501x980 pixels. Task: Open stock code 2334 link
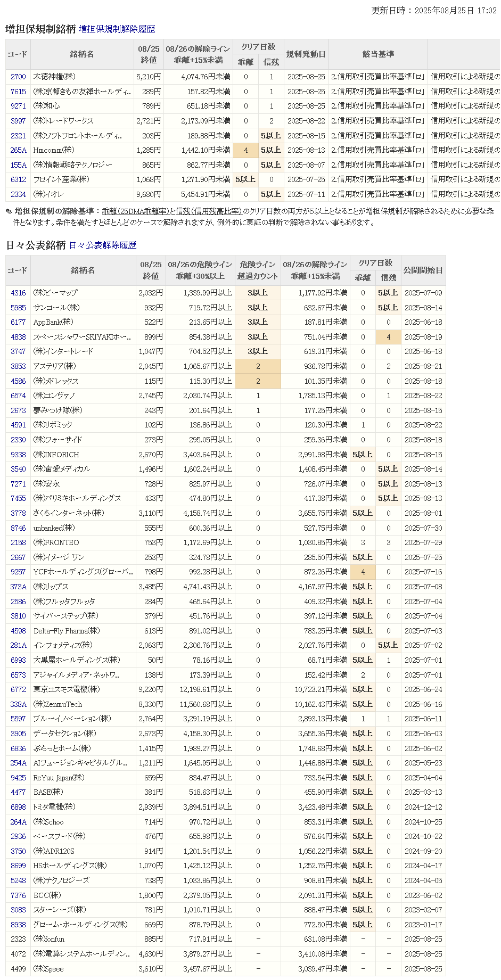click(x=18, y=194)
